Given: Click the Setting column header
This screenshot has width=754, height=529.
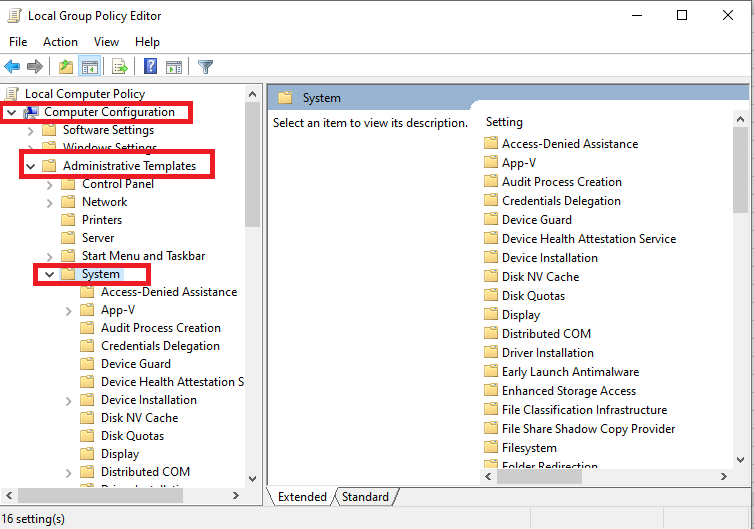Looking at the screenshot, I should 504,122.
